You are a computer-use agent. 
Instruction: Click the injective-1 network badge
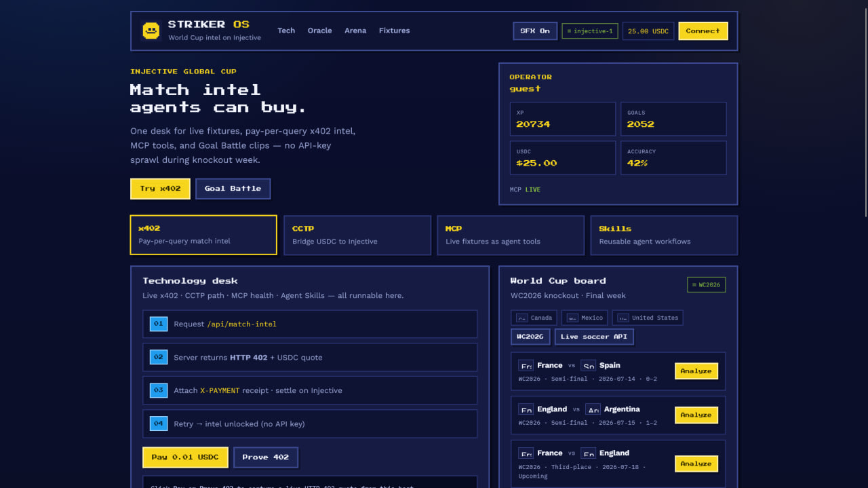[590, 31]
